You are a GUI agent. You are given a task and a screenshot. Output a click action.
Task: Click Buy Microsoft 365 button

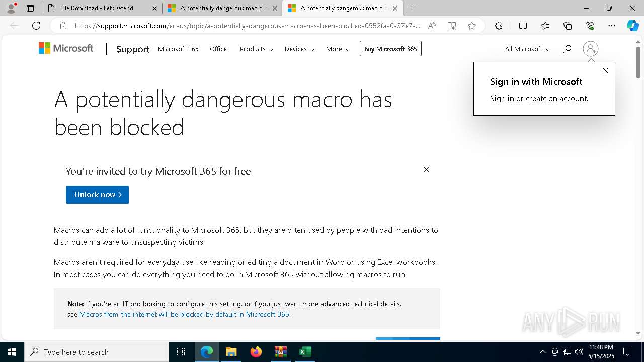coord(390,49)
